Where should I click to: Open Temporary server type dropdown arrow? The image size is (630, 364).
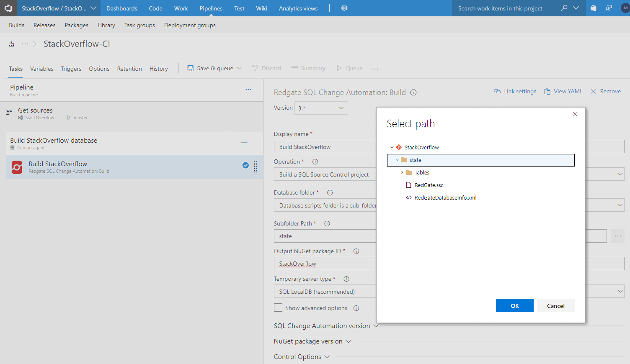[620, 291]
